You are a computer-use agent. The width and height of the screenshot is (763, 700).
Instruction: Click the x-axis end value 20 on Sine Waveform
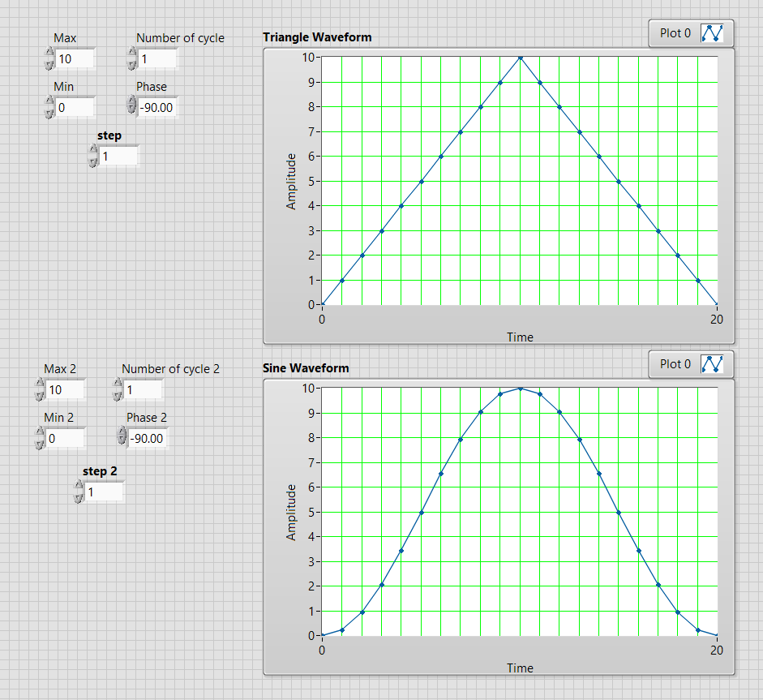pyautogui.click(x=716, y=651)
